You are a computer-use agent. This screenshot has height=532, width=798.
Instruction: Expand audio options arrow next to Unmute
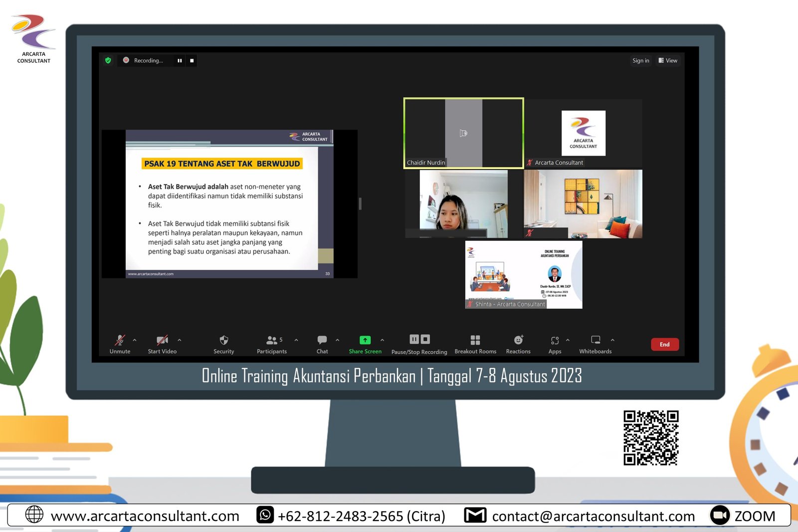(135, 340)
